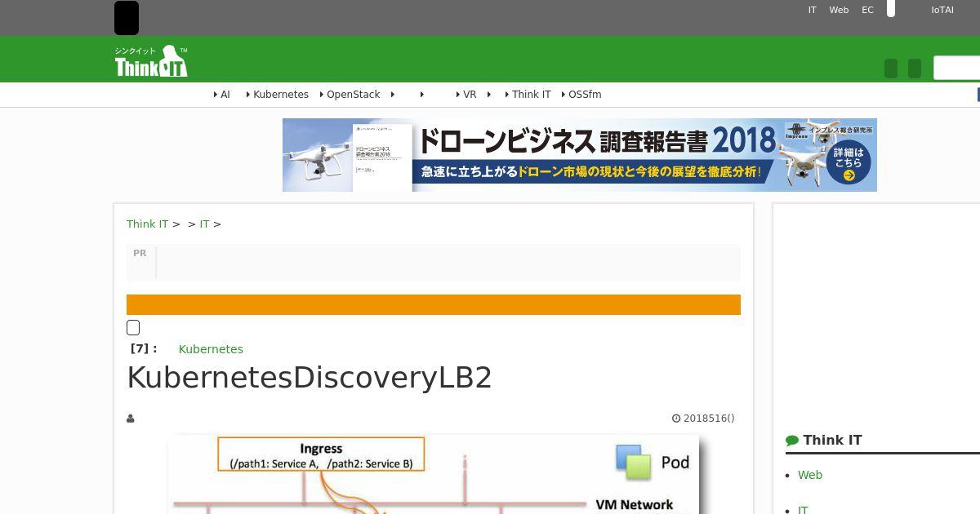Open the IoTAI link in the top gray bar
The height and width of the screenshot is (514, 980).
pos(942,10)
